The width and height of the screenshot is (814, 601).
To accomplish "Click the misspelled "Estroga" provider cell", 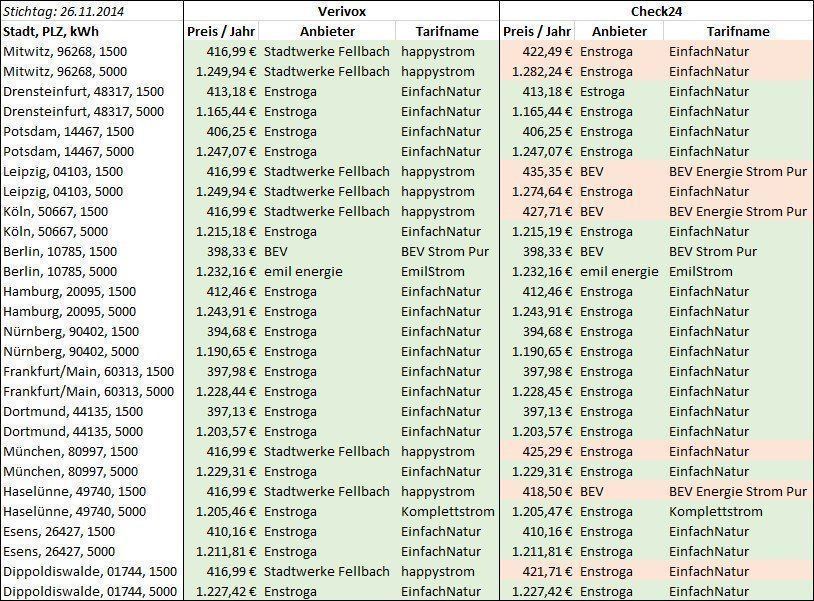I will [x=602, y=92].
